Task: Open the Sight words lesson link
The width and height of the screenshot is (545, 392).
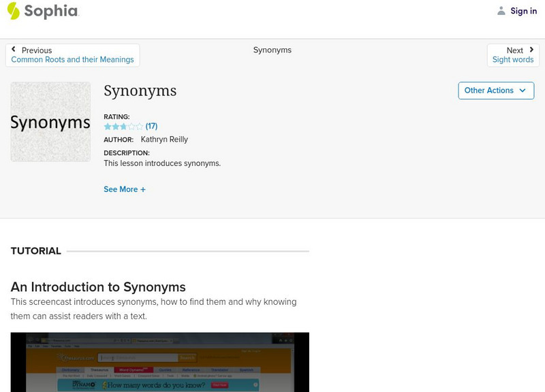Action: point(513,60)
